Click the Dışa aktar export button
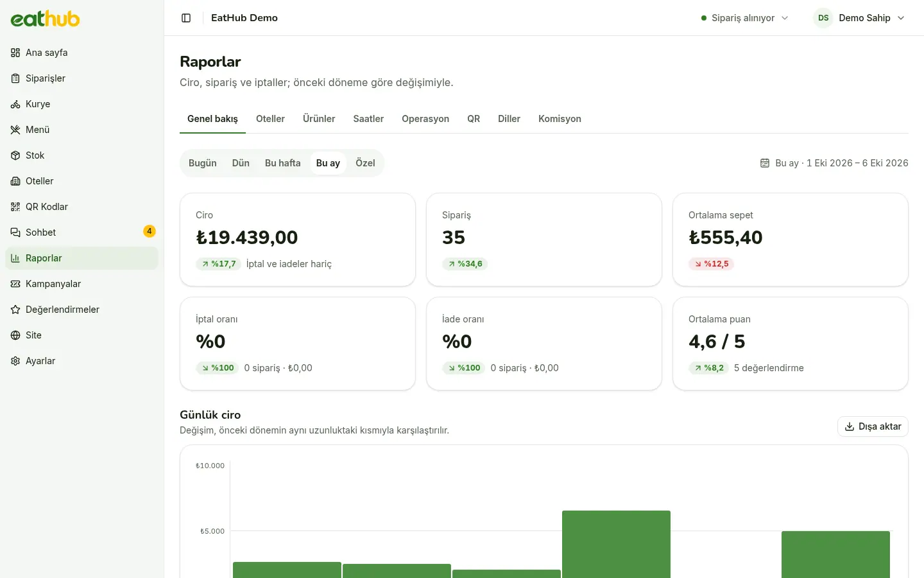Screen dimensions: 924x578 click(x=873, y=426)
